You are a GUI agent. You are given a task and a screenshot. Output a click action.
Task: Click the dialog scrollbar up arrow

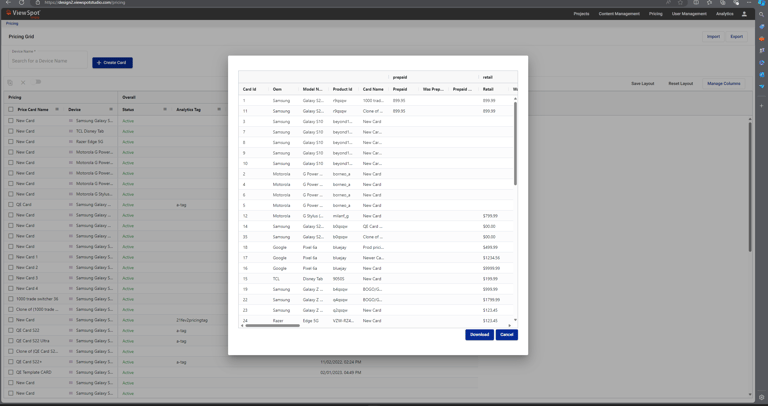coord(515,98)
